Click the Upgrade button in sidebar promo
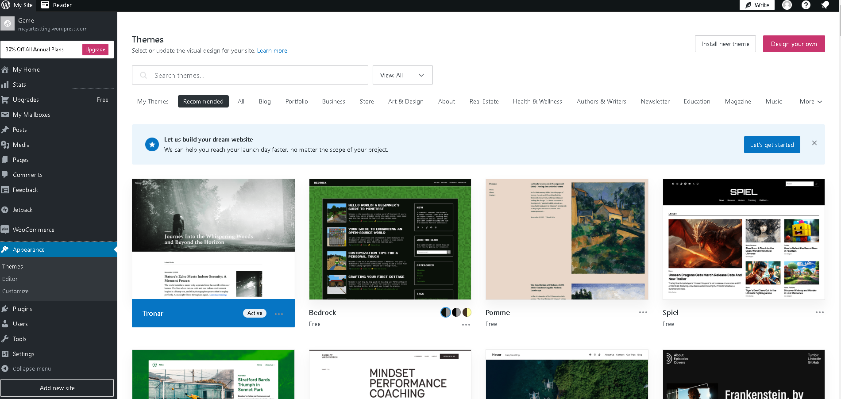 click(95, 49)
